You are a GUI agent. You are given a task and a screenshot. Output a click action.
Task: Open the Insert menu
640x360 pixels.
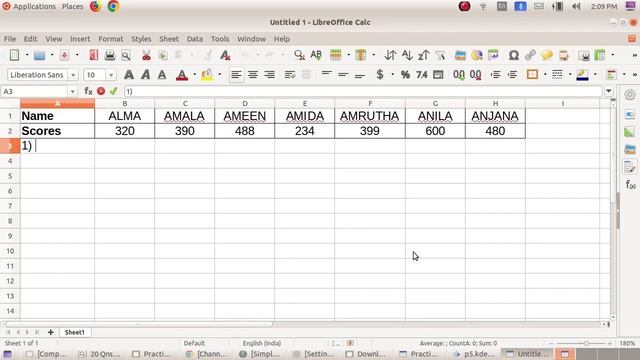pos(80,39)
